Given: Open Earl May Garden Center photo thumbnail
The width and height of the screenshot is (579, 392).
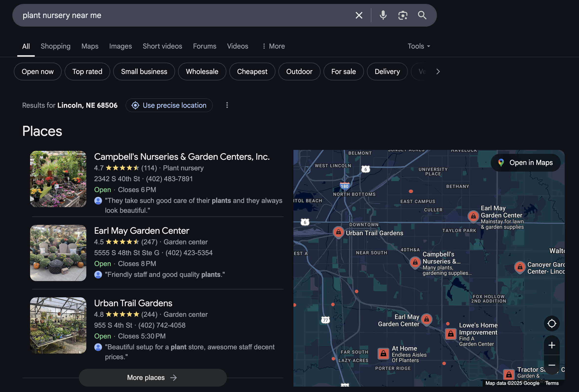Looking at the screenshot, I should [58, 253].
